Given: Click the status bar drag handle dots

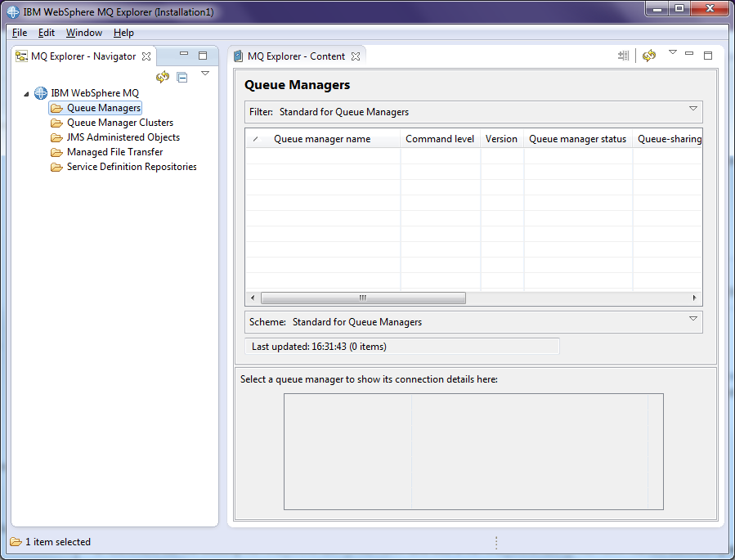Looking at the screenshot, I should point(496,543).
